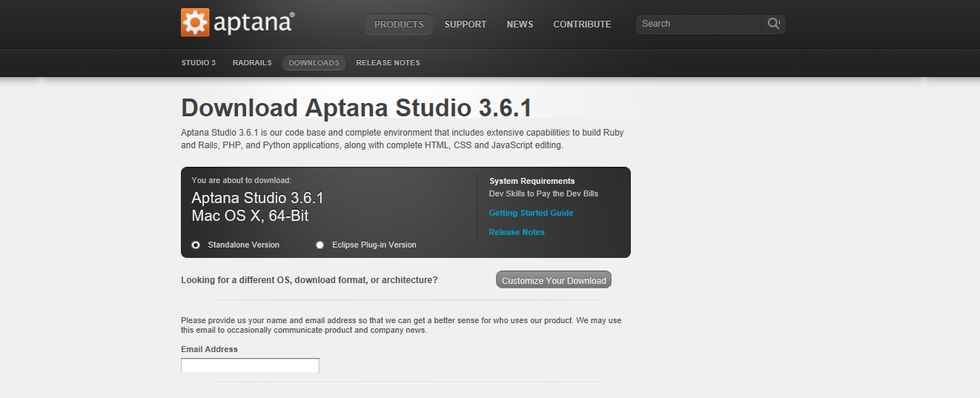Click 'You are about to download' text
The height and width of the screenshot is (398, 980).
(242, 180)
